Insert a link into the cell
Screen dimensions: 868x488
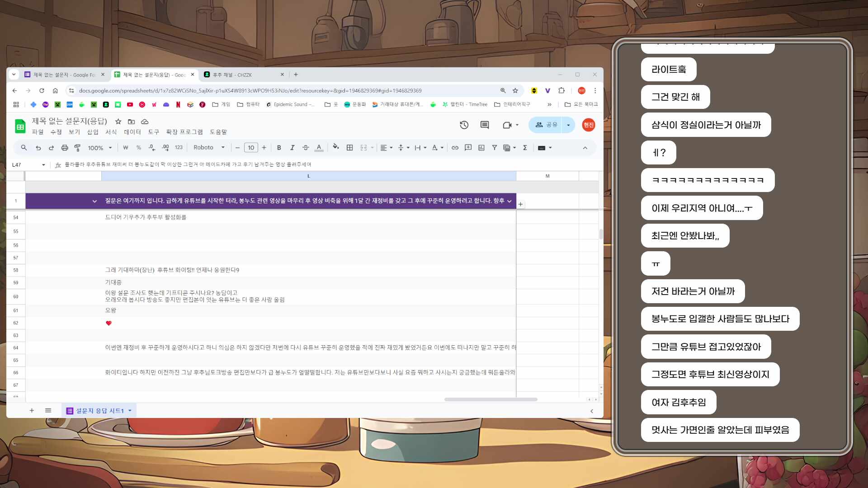click(455, 148)
